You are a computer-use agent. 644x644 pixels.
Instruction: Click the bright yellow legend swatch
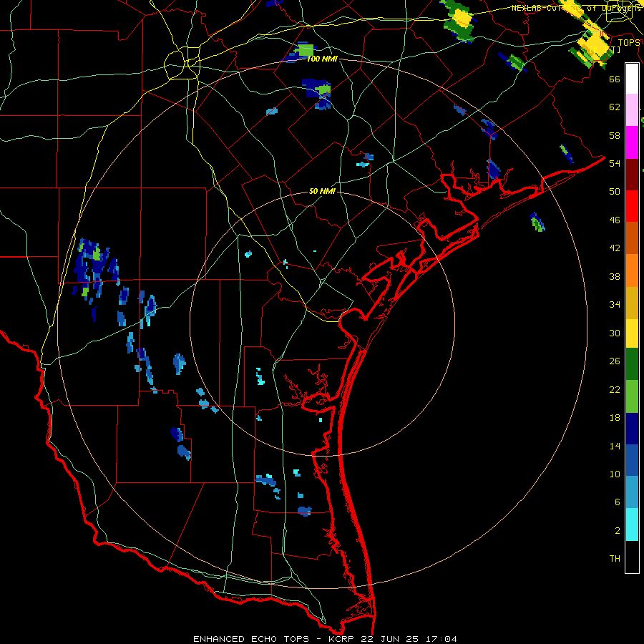coord(632,333)
